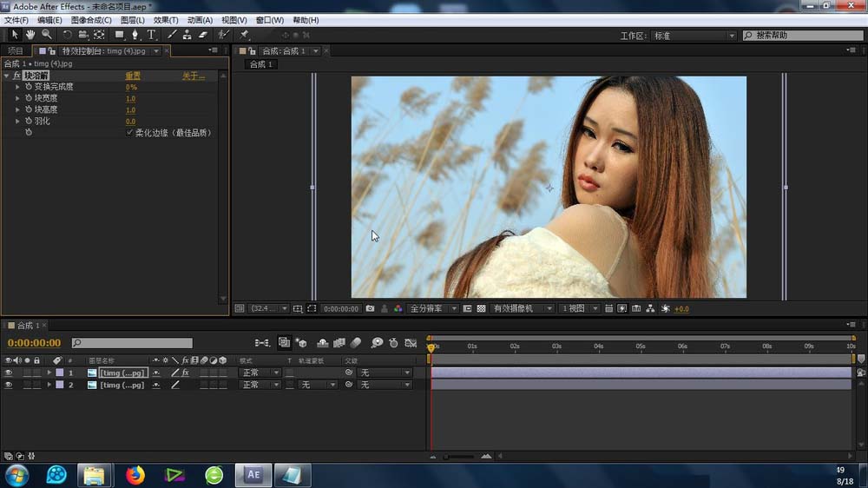Enable motion blur for timeline
The image size is (868, 488).
coord(356,343)
